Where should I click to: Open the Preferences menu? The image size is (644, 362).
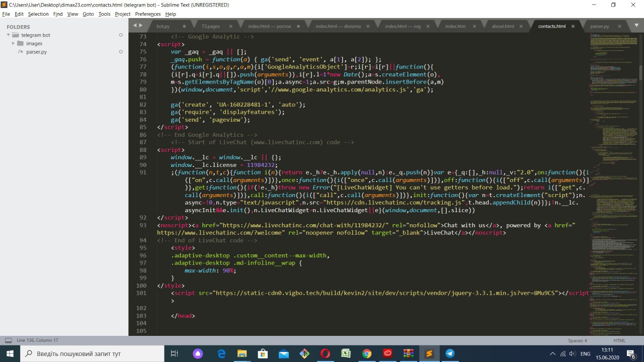148,14
